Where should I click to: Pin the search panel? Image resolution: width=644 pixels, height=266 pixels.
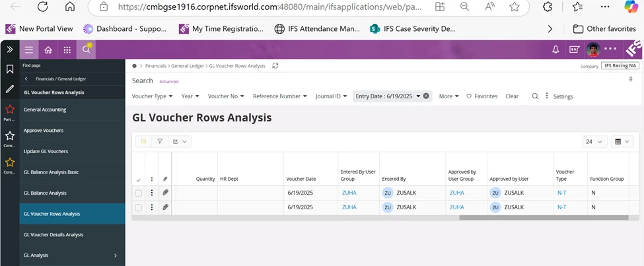pyautogui.click(x=631, y=80)
